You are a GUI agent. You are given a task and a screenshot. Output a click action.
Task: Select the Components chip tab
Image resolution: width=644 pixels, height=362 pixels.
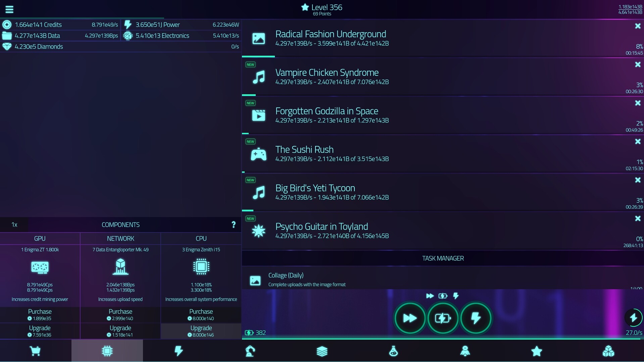pyautogui.click(x=107, y=351)
